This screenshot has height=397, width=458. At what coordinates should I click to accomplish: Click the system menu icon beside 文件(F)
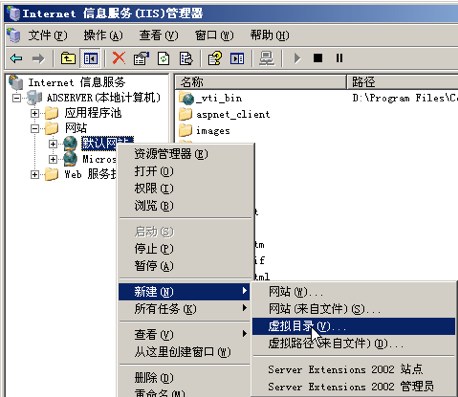pyautogui.click(x=14, y=35)
